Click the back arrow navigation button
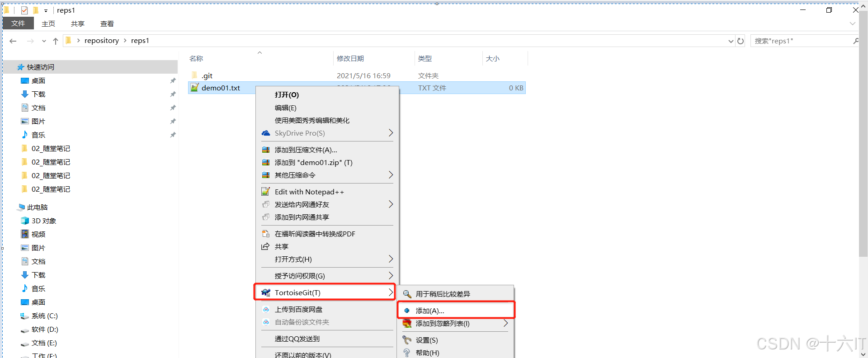 (13, 41)
